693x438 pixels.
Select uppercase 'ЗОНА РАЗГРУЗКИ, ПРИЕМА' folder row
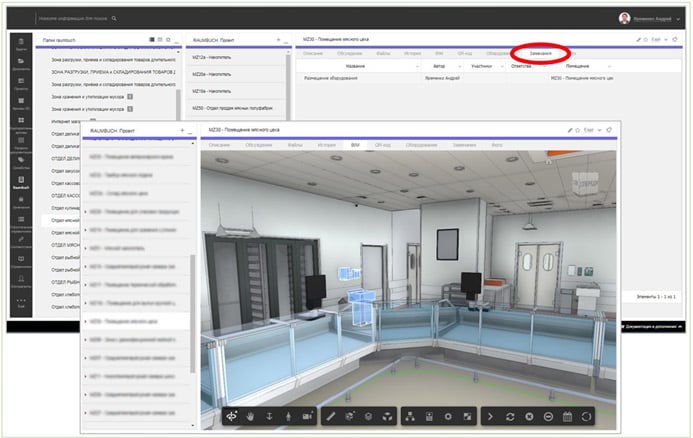point(113,72)
